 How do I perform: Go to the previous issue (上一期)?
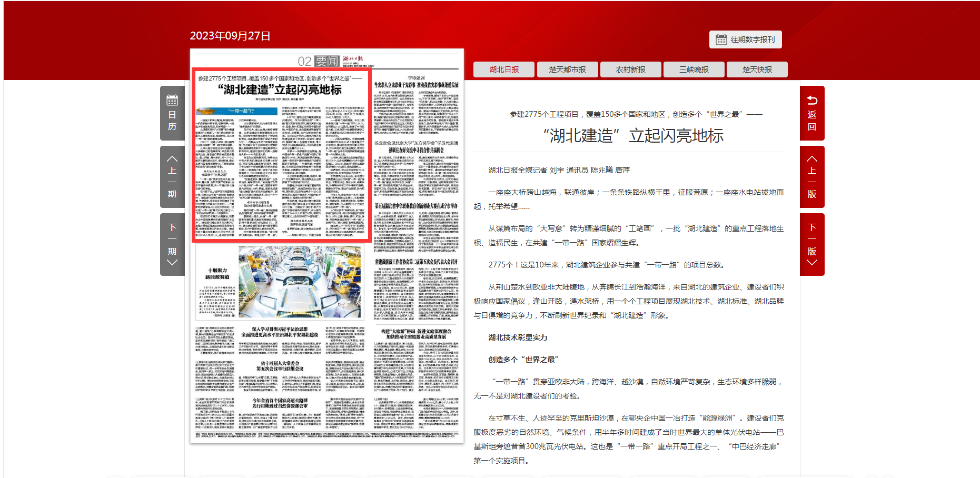[x=172, y=177]
